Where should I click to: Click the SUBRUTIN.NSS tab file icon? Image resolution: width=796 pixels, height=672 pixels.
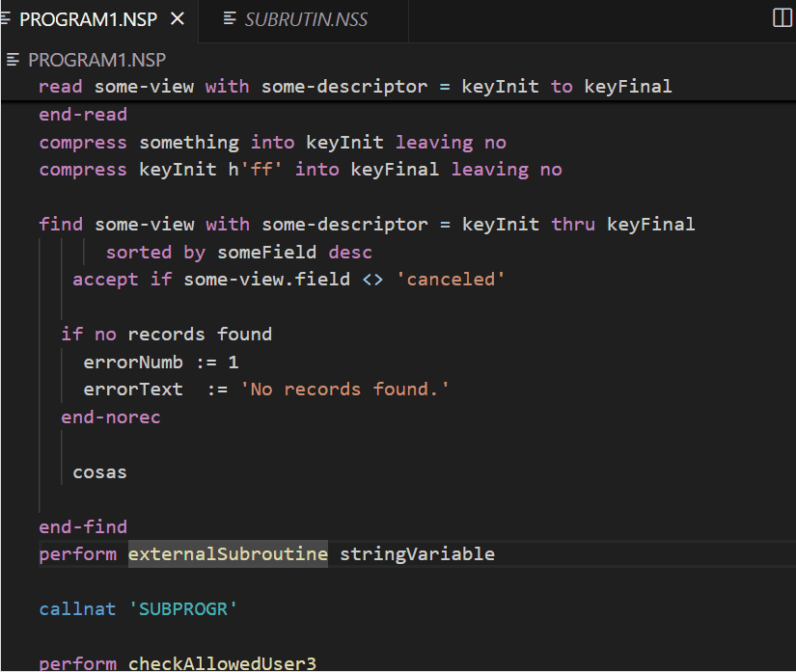pyautogui.click(x=230, y=18)
